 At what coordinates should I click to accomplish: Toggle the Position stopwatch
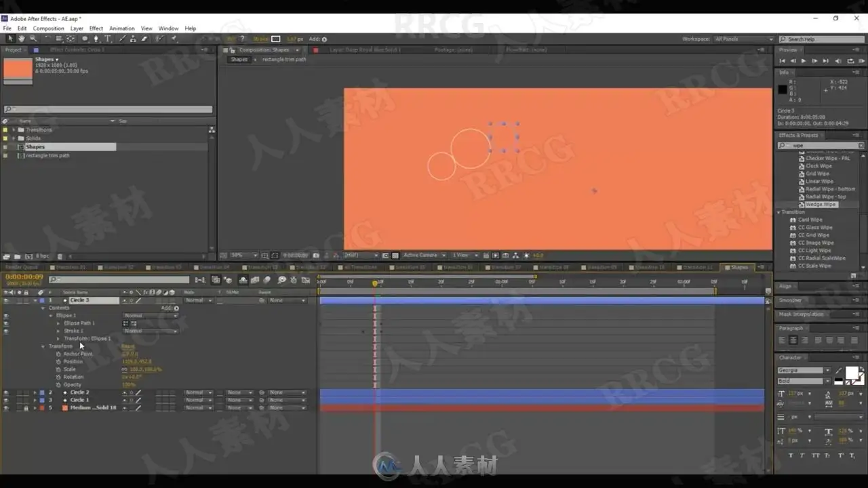tap(59, 362)
